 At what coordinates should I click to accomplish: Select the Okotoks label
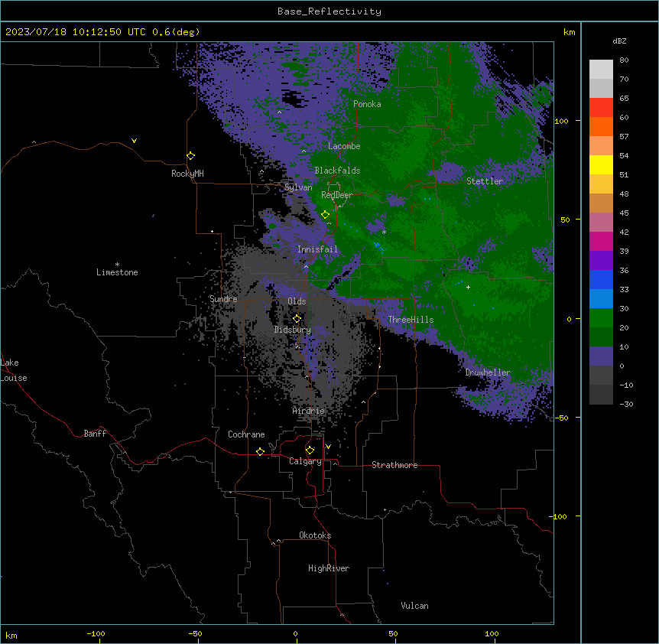click(315, 535)
